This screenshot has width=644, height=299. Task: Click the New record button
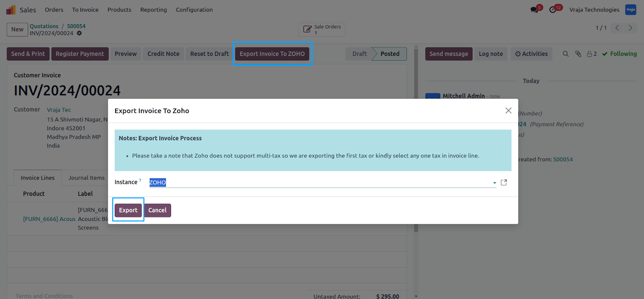click(17, 29)
